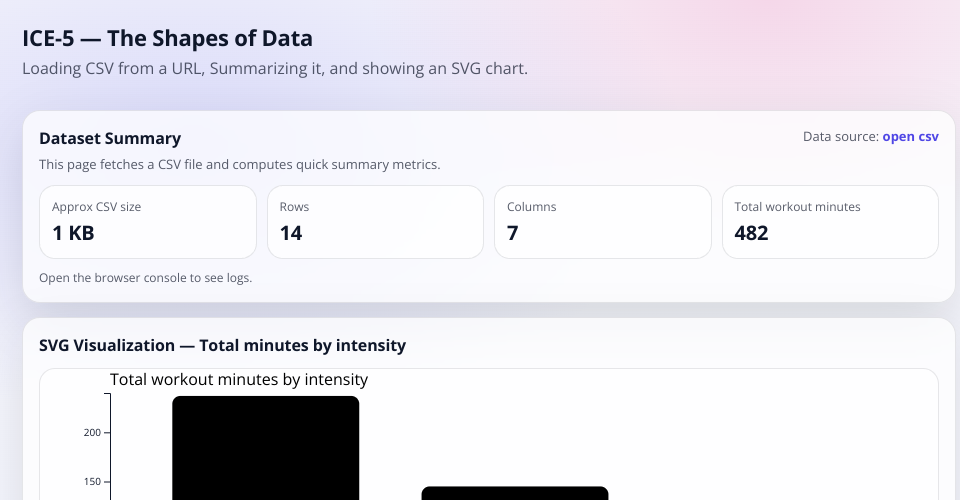Select the Rows metric card

tap(375, 221)
